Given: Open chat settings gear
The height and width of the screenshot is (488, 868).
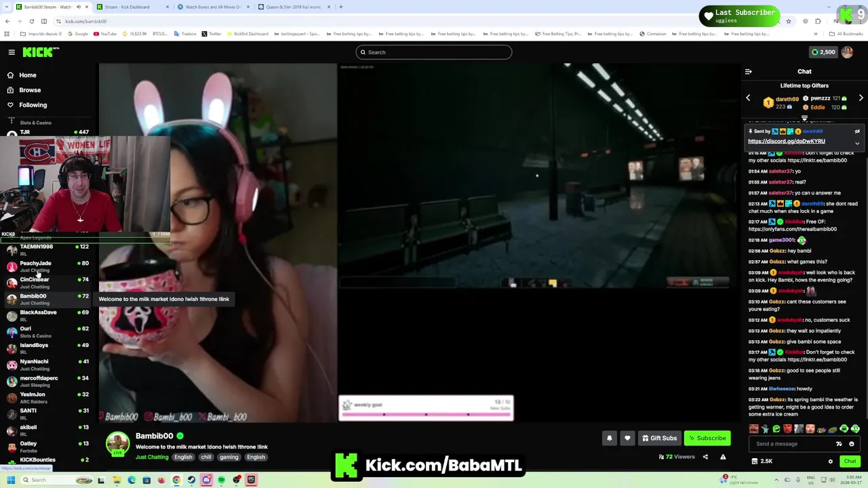Looking at the screenshot, I should coord(830,462).
